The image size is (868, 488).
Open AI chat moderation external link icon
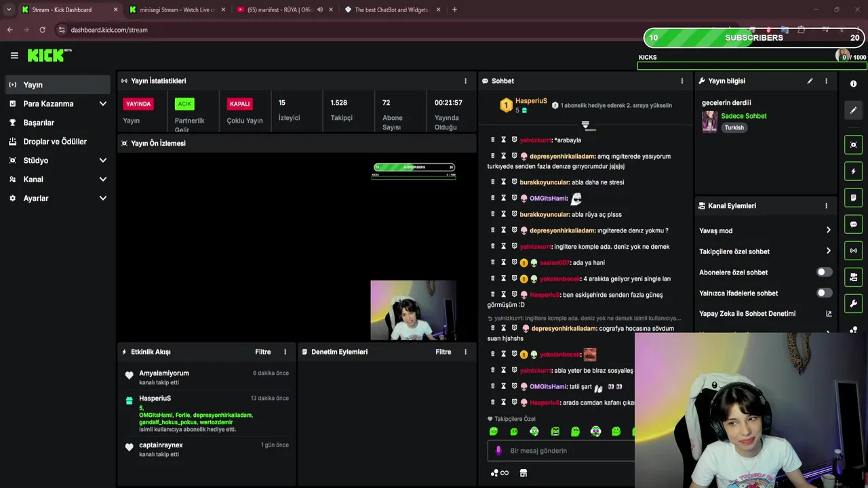coord(828,314)
